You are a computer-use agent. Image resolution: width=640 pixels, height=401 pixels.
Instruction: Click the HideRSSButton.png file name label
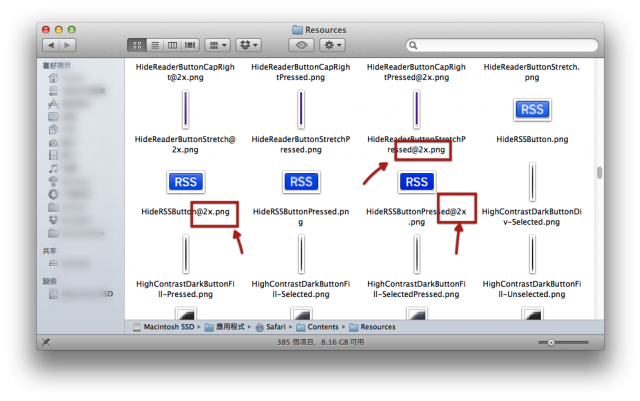[532, 139]
